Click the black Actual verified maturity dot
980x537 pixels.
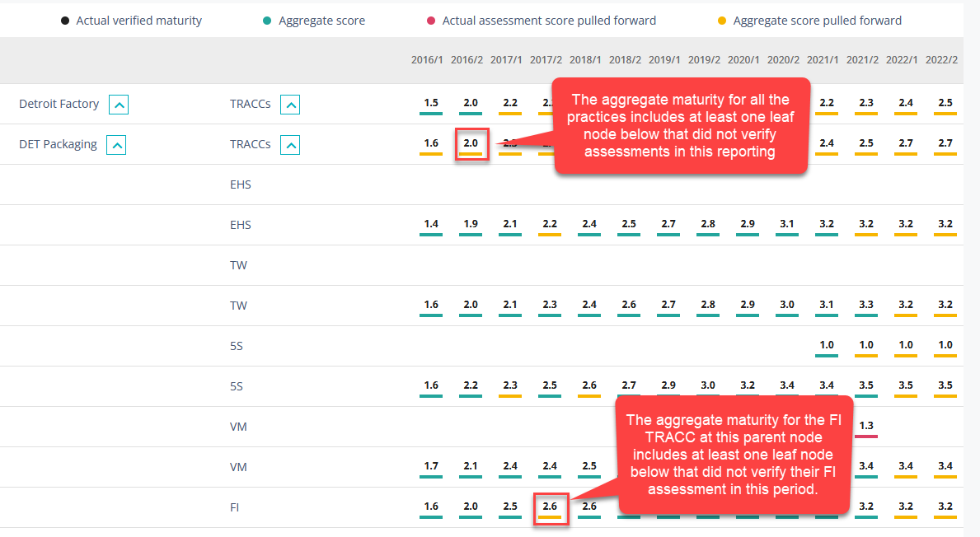(65, 21)
